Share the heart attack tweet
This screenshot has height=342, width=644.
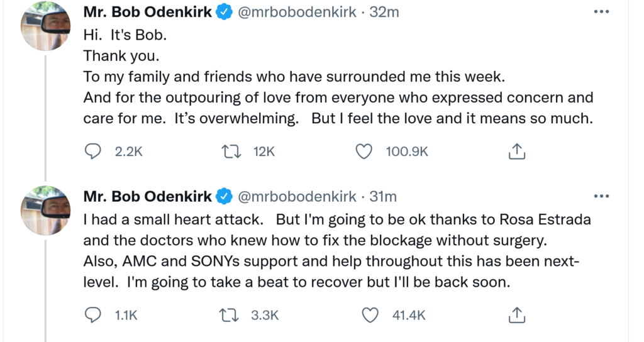click(516, 315)
